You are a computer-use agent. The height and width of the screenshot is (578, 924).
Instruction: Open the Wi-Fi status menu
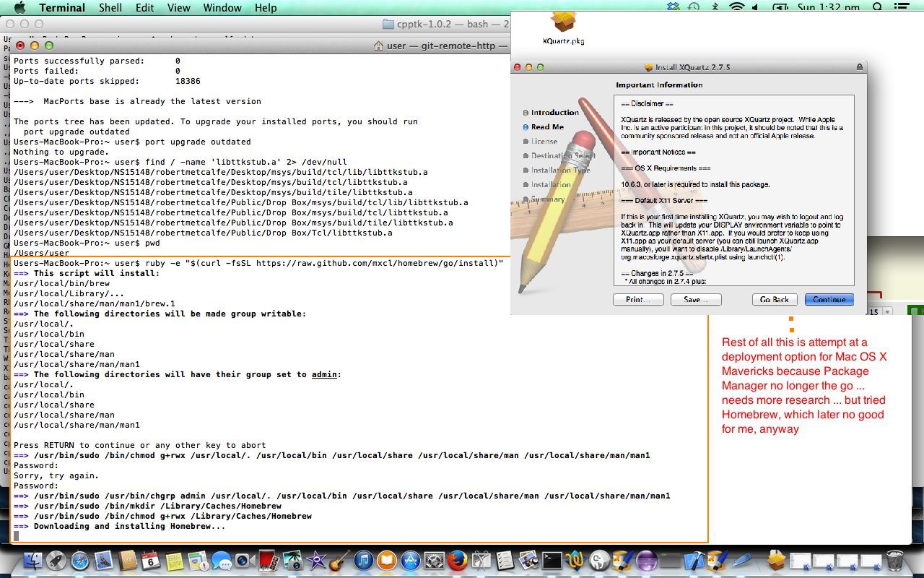[x=736, y=8]
